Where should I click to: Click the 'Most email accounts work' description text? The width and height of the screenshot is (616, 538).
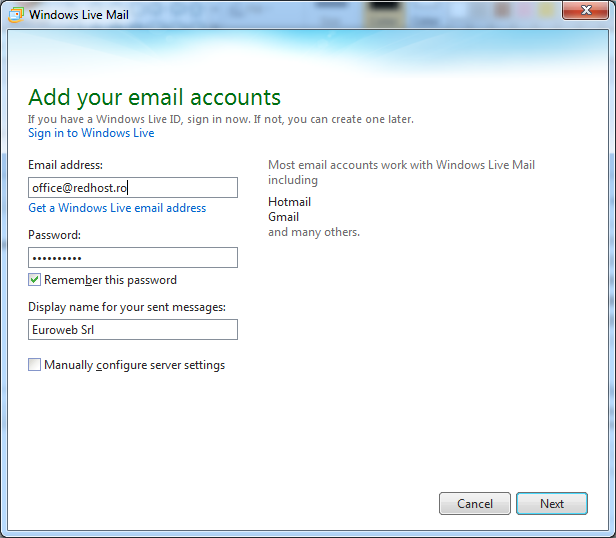pyautogui.click(x=401, y=166)
